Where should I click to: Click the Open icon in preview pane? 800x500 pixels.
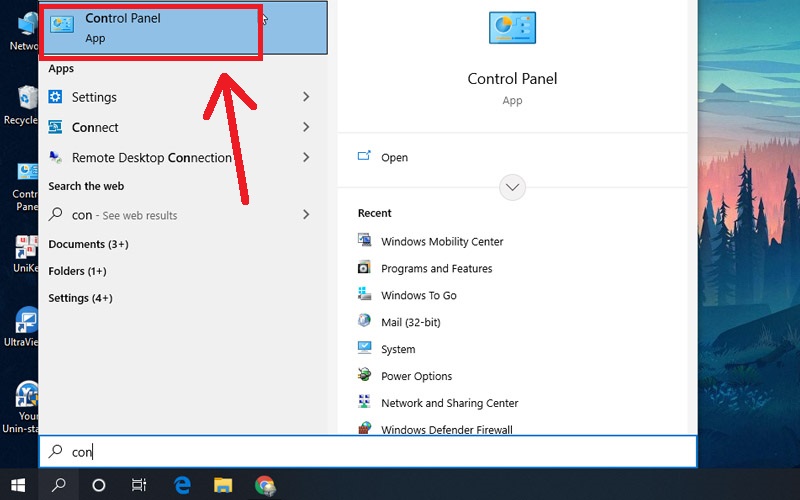click(x=364, y=156)
